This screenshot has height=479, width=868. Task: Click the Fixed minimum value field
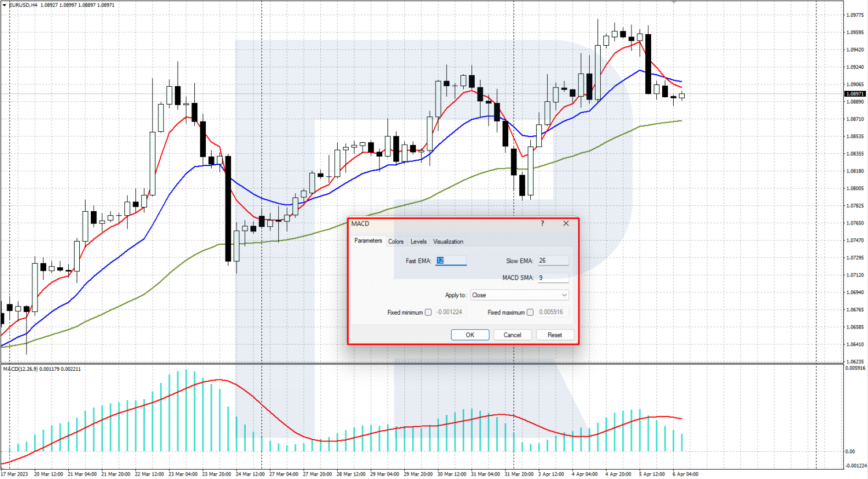click(450, 312)
